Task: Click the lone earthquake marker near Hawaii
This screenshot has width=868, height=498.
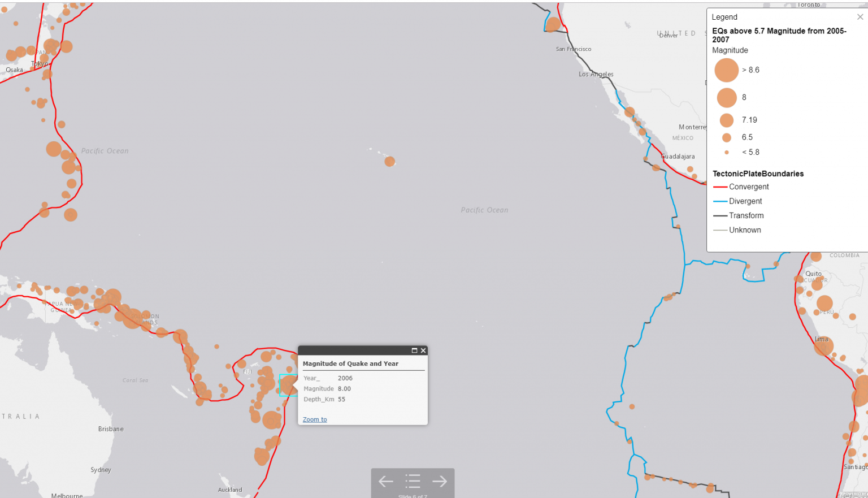Action: (x=390, y=162)
